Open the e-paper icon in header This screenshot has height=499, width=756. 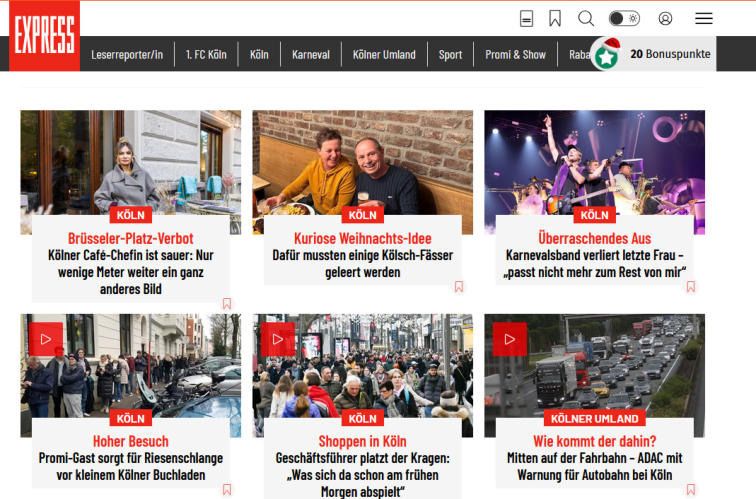526,19
